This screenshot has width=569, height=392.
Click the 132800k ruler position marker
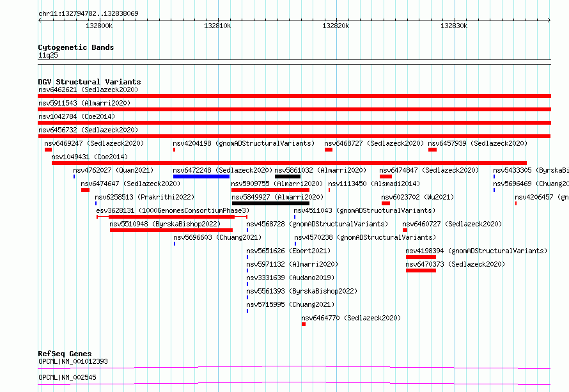[x=99, y=26]
